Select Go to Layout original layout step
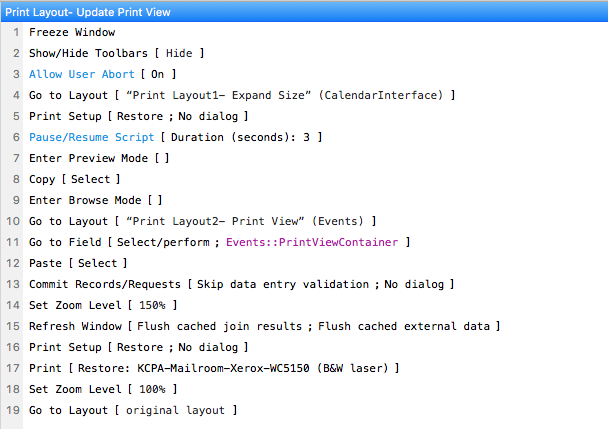 (133, 410)
